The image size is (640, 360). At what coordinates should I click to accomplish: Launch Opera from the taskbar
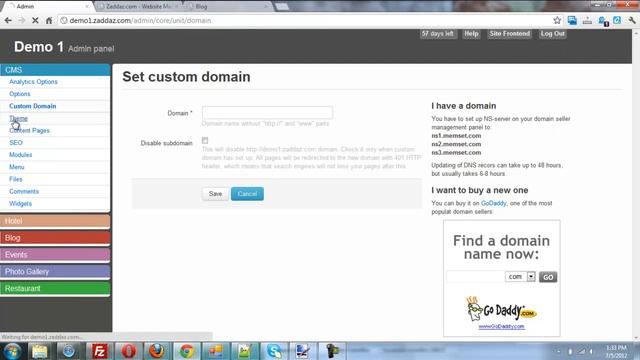pyautogui.click(x=128, y=351)
